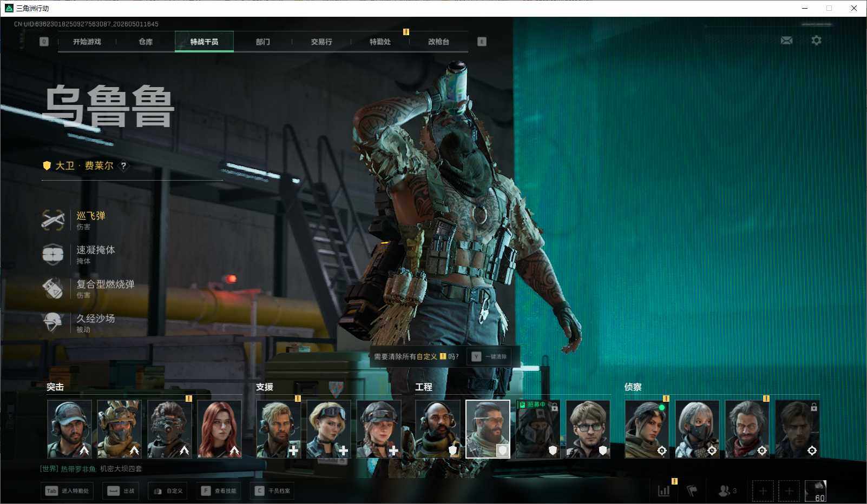Select the first 突击 operator with cap
Image resolution: width=867 pixels, height=504 pixels.
point(70,429)
